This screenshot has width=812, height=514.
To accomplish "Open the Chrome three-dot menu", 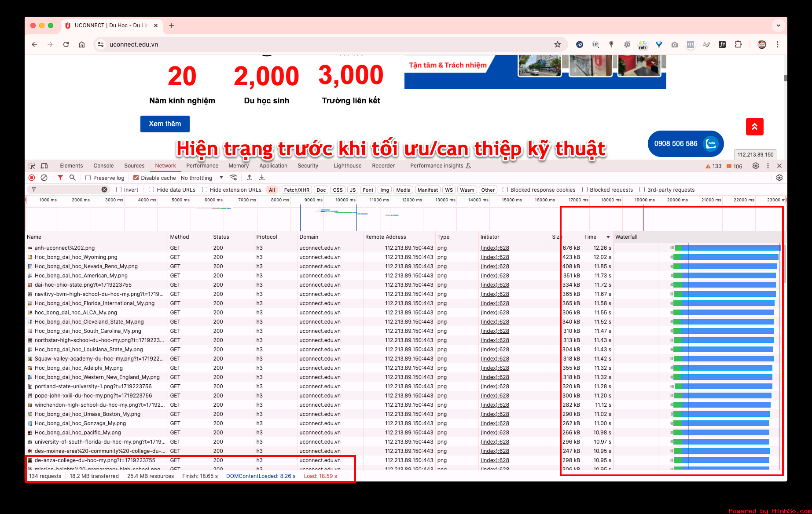I will point(778,44).
